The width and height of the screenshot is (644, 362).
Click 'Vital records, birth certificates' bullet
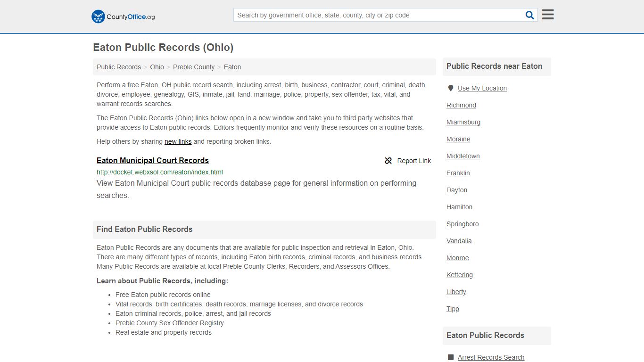239,304
